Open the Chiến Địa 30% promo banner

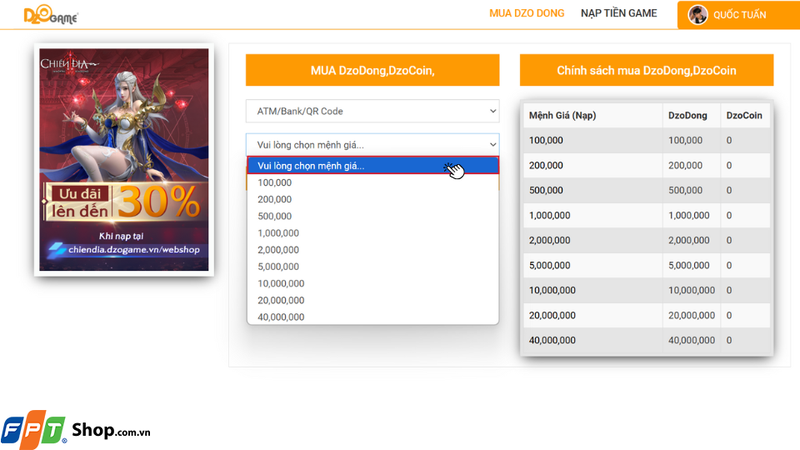[x=124, y=160]
